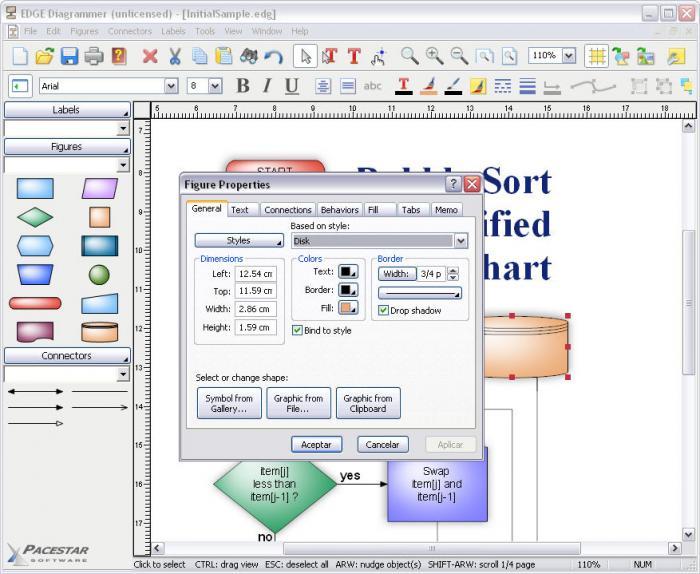Apply underline formatting
The height and width of the screenshot is (574, 700).
[x=292, y=86]
